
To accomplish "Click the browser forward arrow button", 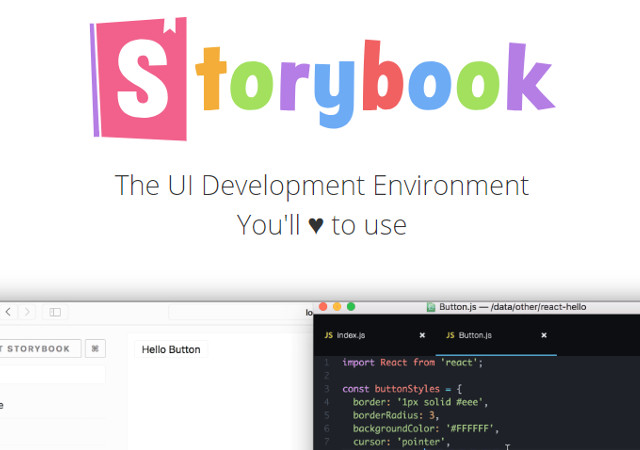I will (27, 312).
